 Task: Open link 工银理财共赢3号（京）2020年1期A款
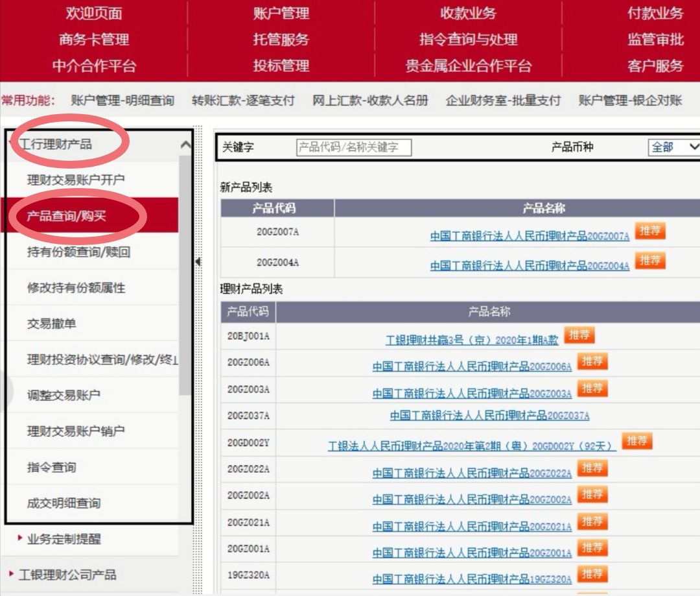472,340
